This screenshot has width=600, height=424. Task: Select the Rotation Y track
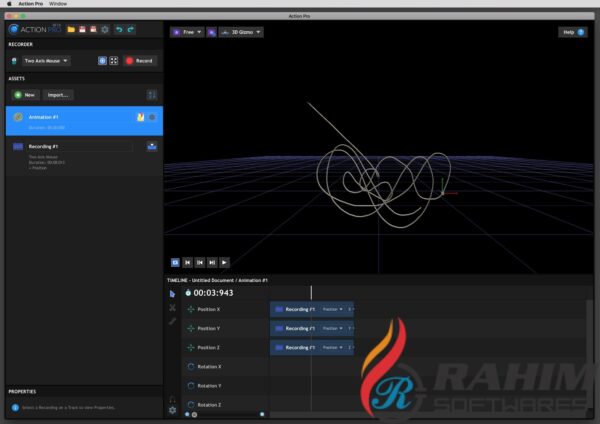[x=225, y=386]
